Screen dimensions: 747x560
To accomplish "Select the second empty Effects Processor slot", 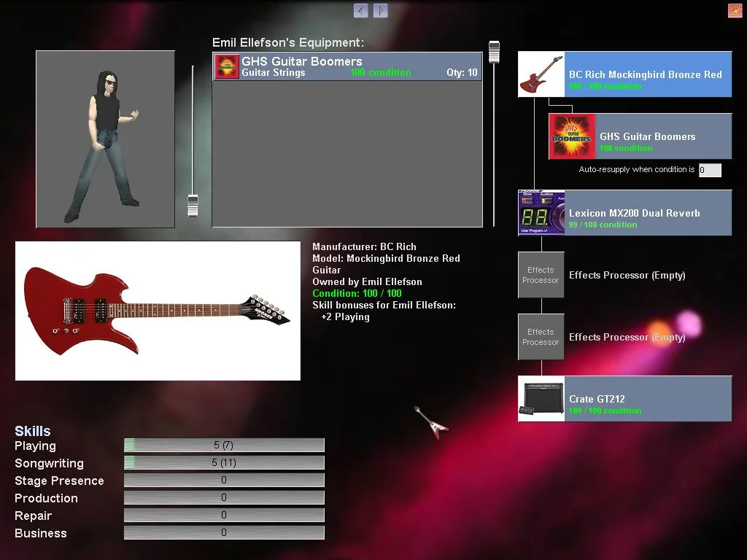I will [x=541, y=337].
